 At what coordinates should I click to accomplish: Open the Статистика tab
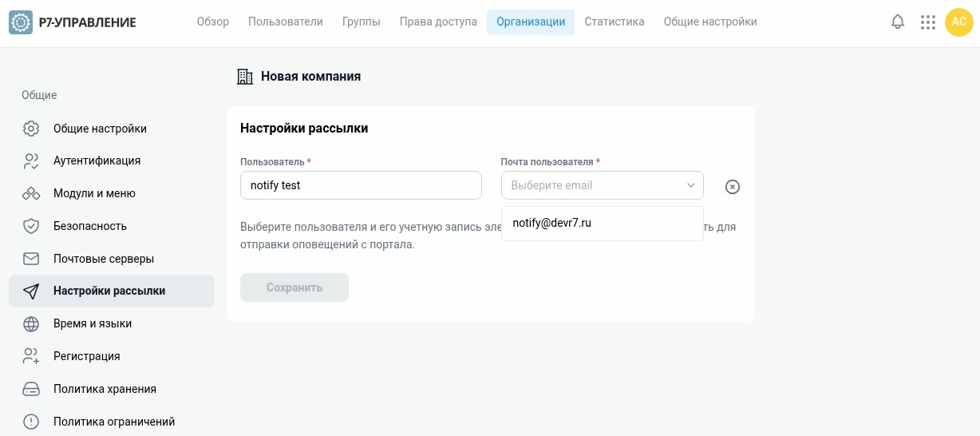(x=614, y=22)
